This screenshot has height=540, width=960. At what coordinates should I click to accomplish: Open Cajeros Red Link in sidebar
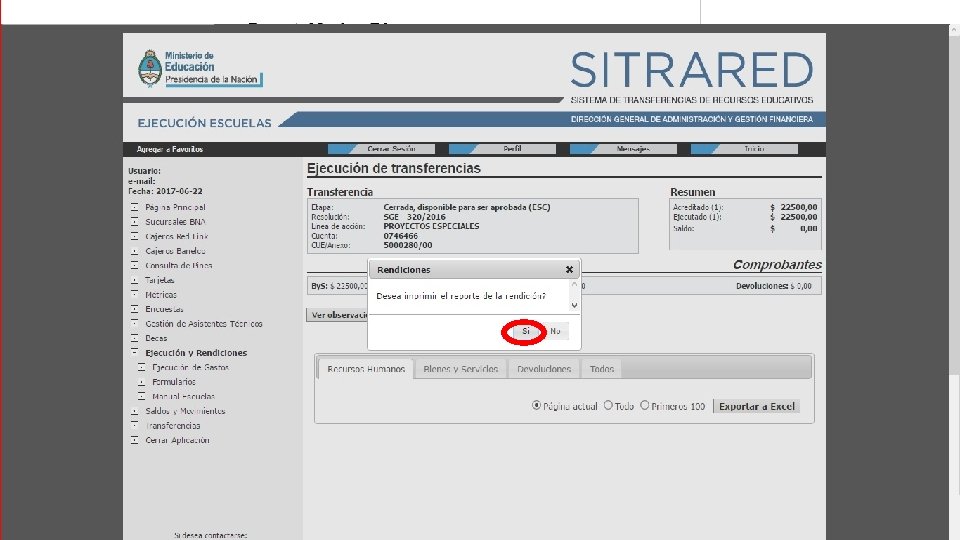(176, 236)
